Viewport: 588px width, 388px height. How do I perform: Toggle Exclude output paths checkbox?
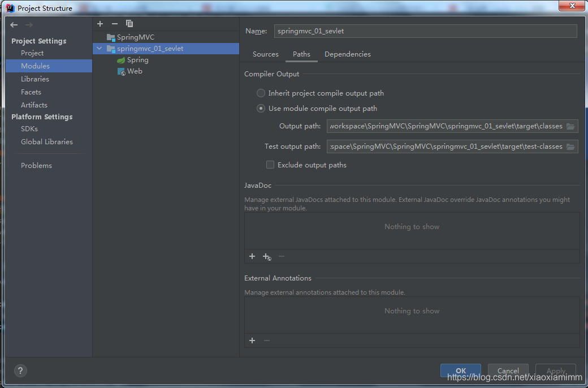click(270, 165)
